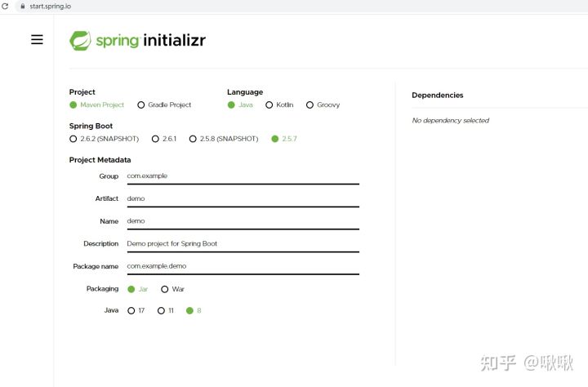Click the Spring leaf logo
Image resolution: width=588 pixels, height=387 pixels.
pos(80,41)
